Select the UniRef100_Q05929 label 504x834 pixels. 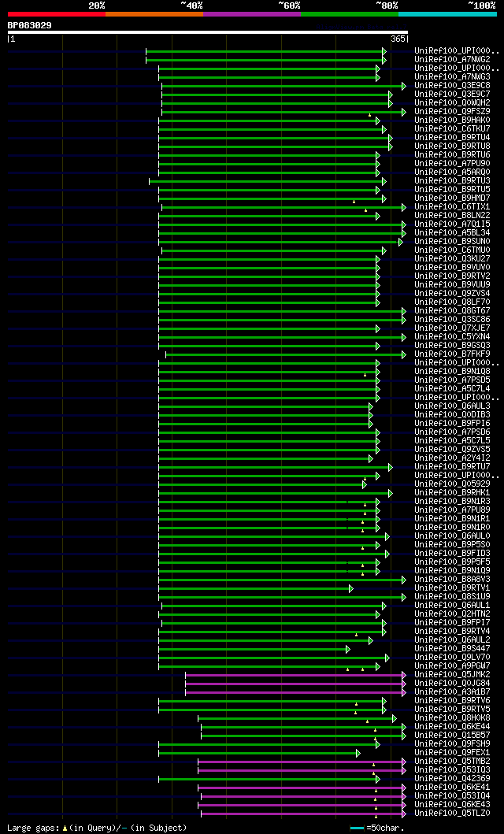[453, 484]
